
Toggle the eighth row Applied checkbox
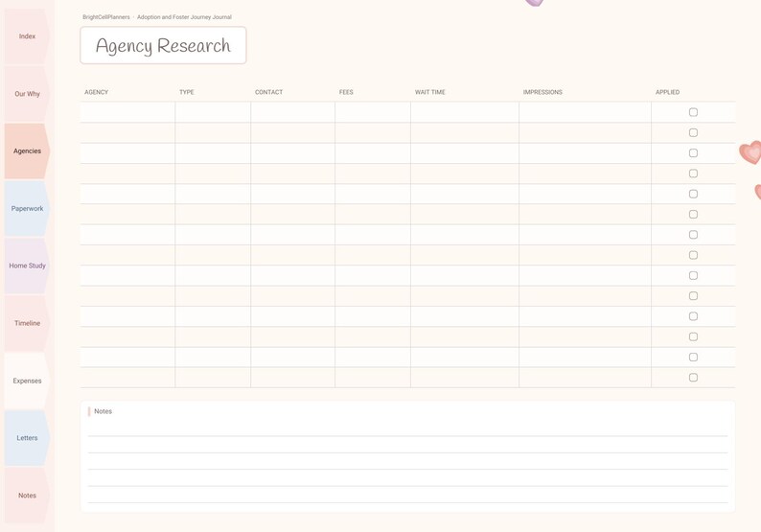[x=693, y=255]
